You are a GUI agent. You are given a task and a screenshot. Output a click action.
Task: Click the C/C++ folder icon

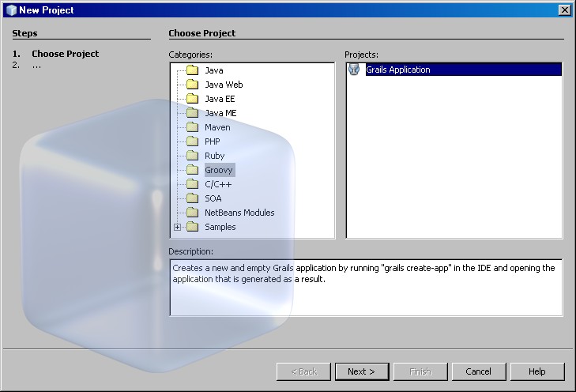(x=193, y=184)
